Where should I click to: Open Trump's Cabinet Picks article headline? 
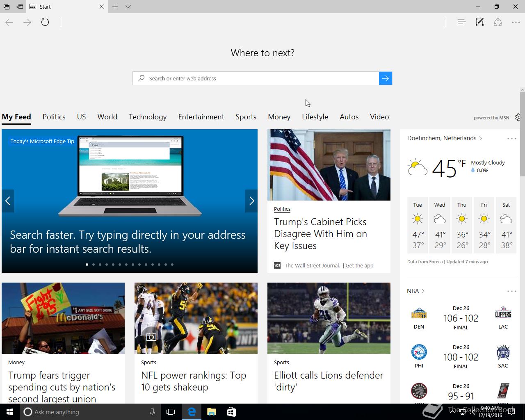tap(320, 234)
